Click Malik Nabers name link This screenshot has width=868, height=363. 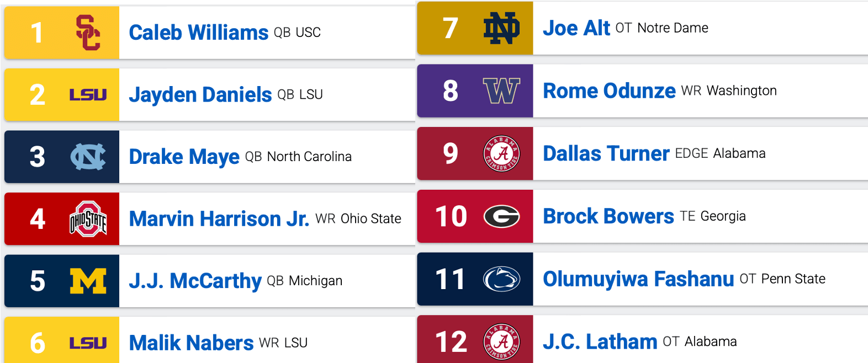[191, 343]
